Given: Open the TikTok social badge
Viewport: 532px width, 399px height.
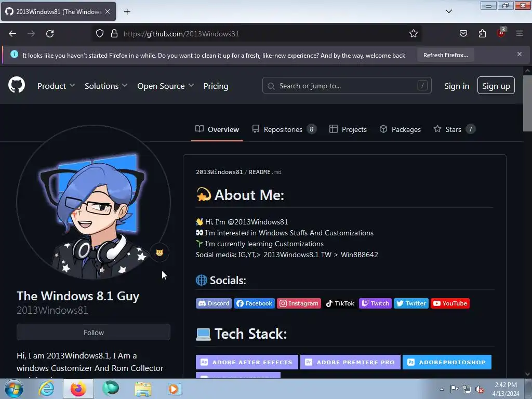Looking at the screenshot, I should pos(340,303).
